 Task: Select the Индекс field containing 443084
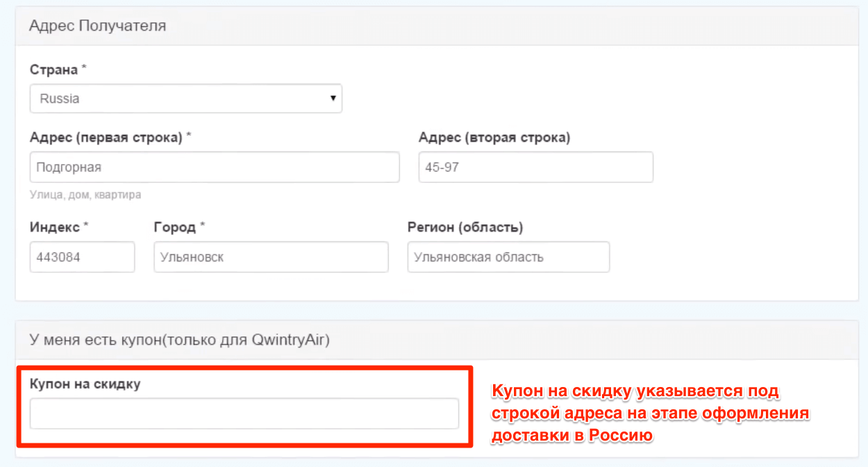[82, 257]
